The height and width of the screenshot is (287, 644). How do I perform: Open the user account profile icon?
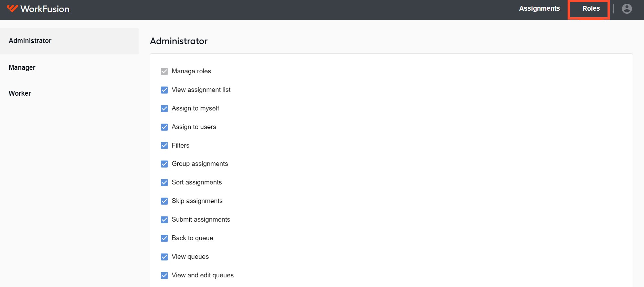coord(627,9)
